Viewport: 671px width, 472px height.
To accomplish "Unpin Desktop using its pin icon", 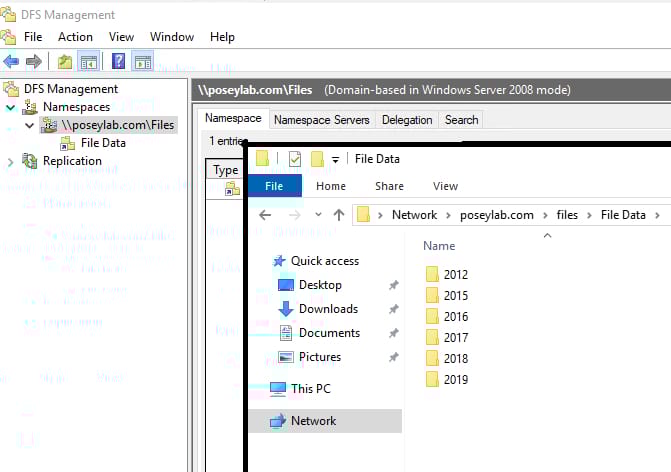I will (394, 285).
